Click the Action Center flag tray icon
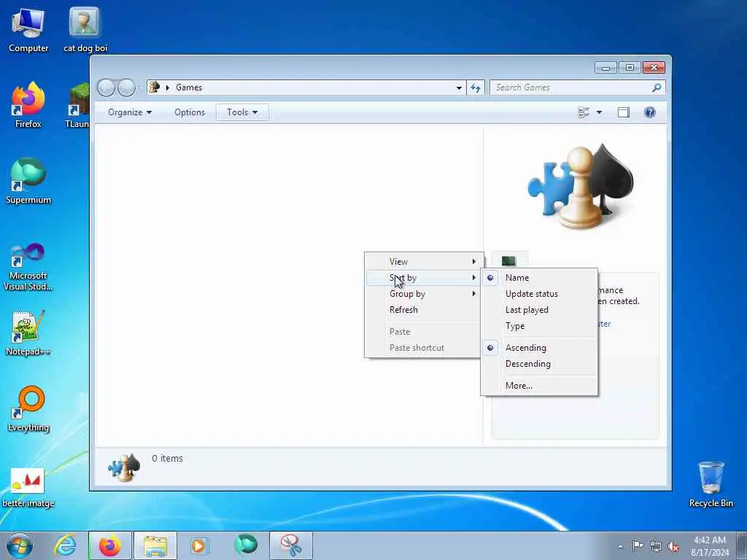747x560 pixels. 638,546
